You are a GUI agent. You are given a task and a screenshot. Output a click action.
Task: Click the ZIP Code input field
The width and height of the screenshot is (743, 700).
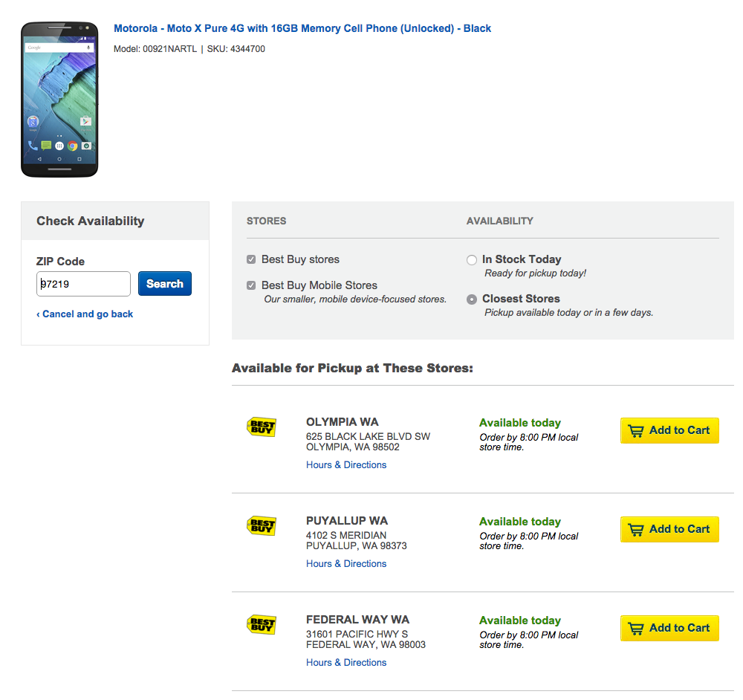click(x=83, y=284)
